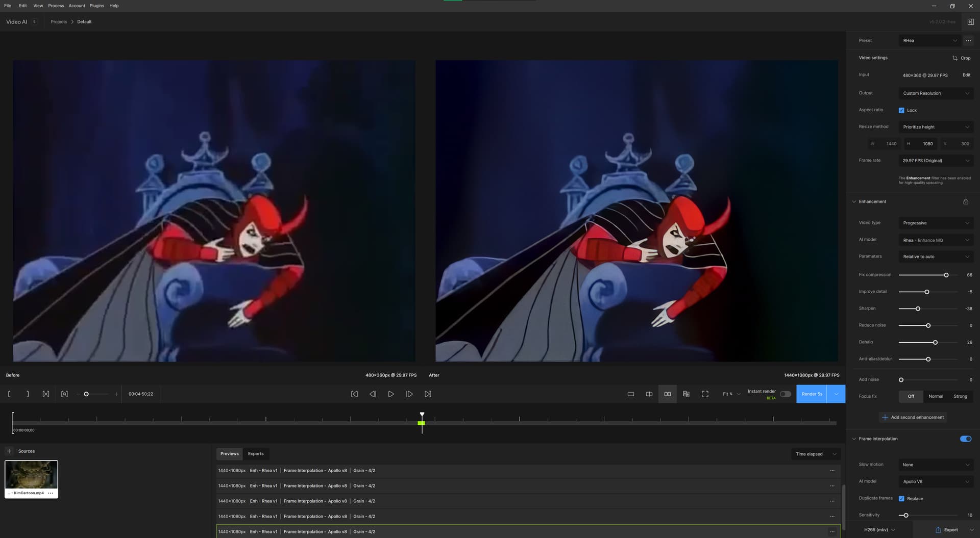Toggle the Instant render switch
Image resolution: width=980 pixels, height=538 pixels.
click(786, 394)
